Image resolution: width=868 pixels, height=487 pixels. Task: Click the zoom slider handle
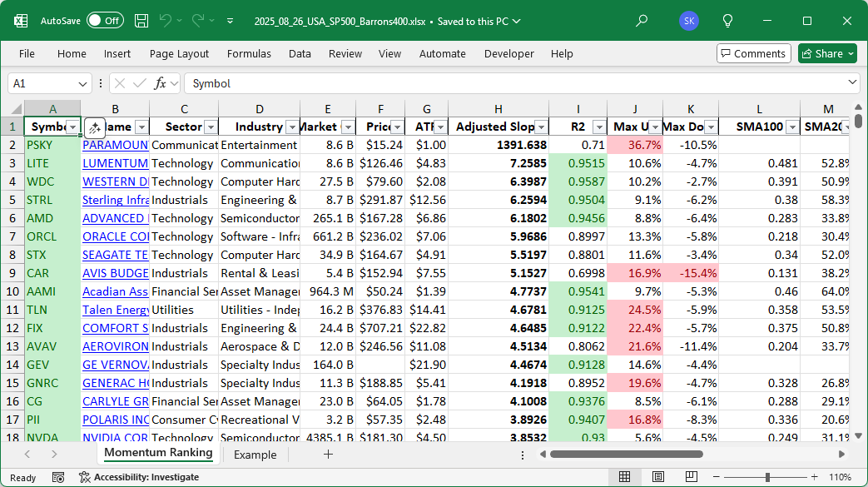click(x=767, y=477)
